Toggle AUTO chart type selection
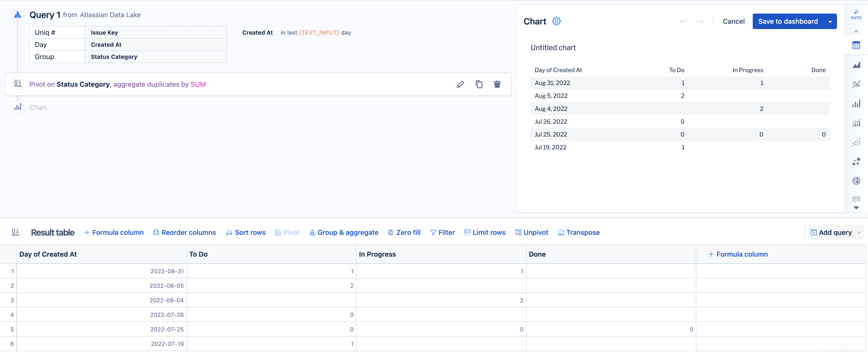Screen dimensions: 868x352 [x=856, y=15]
